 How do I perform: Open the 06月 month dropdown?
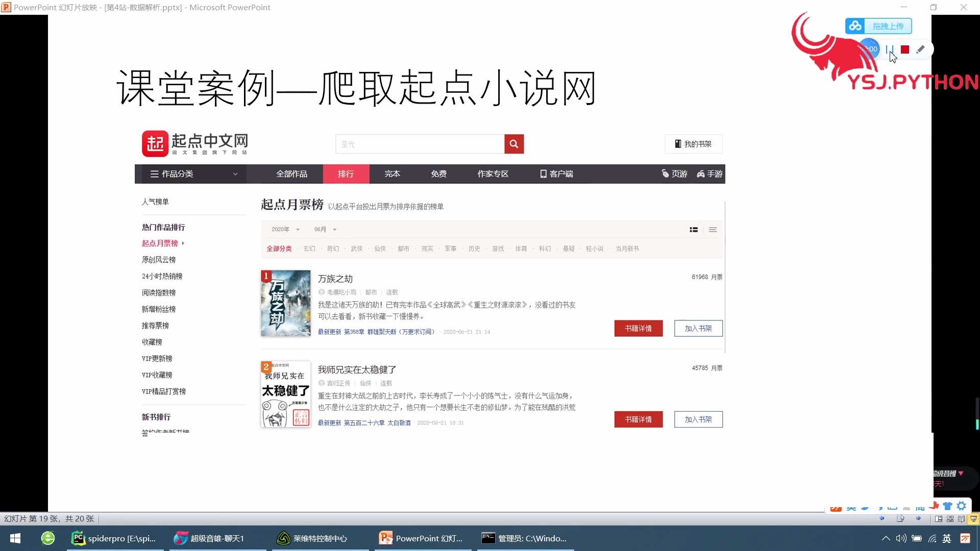[x=324, y=229]
